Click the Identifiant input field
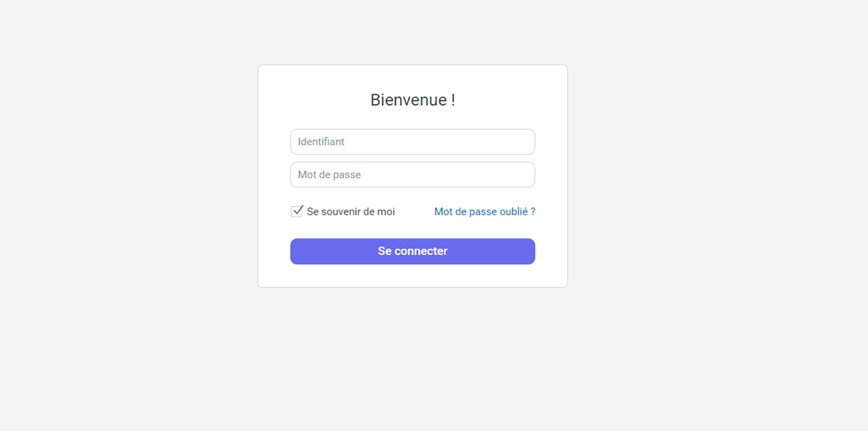 [412, 142]
